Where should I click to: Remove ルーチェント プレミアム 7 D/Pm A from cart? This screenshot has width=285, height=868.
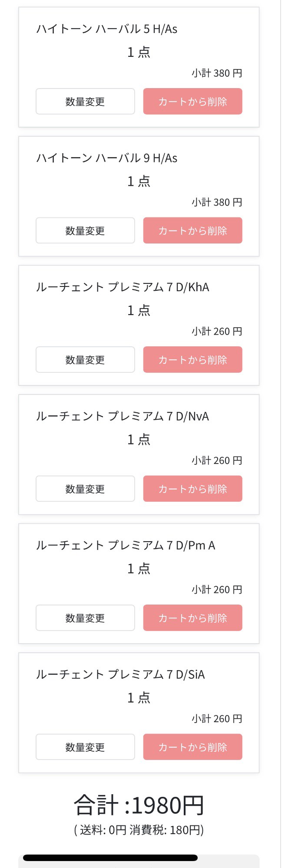(192, 618)
